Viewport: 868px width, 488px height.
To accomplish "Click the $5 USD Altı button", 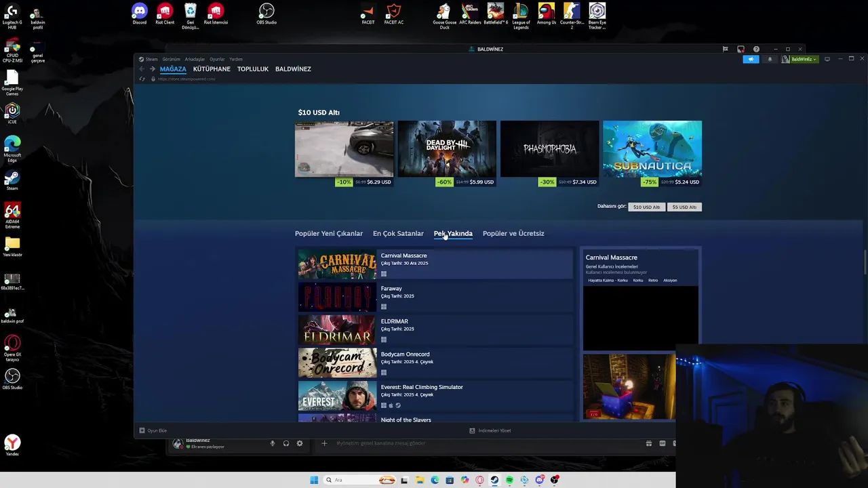I will pos(684,207).
